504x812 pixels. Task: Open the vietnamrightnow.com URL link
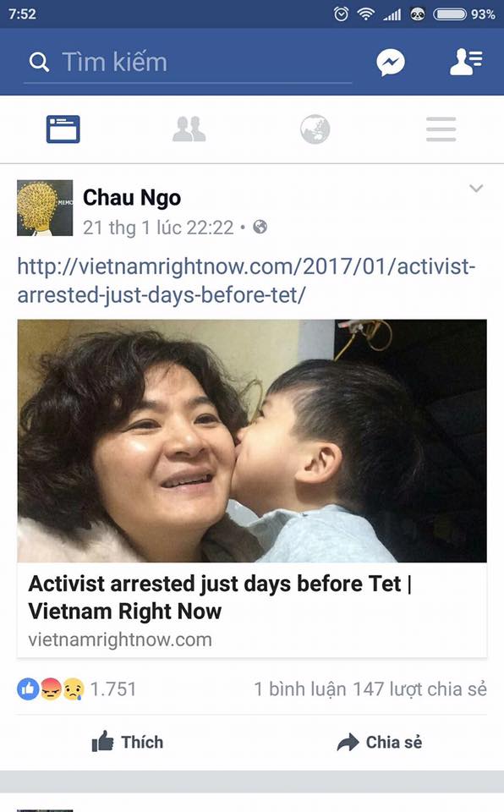[246, 281]
